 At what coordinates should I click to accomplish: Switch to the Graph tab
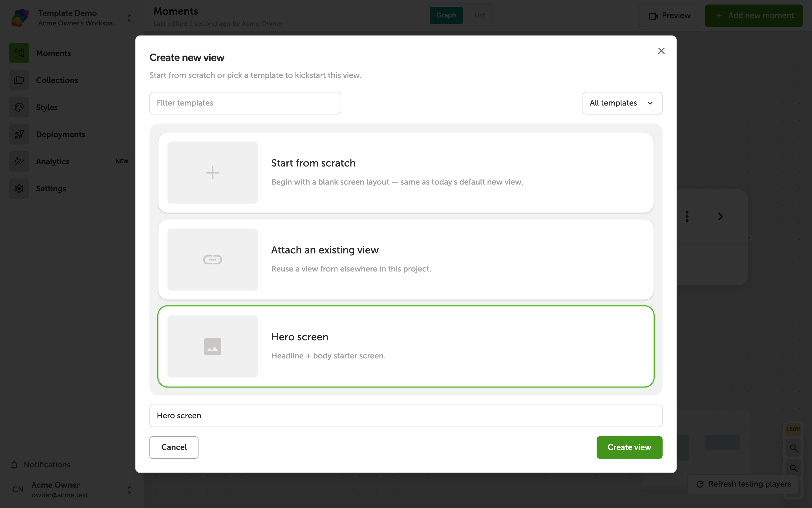click(x=446, y=16)
